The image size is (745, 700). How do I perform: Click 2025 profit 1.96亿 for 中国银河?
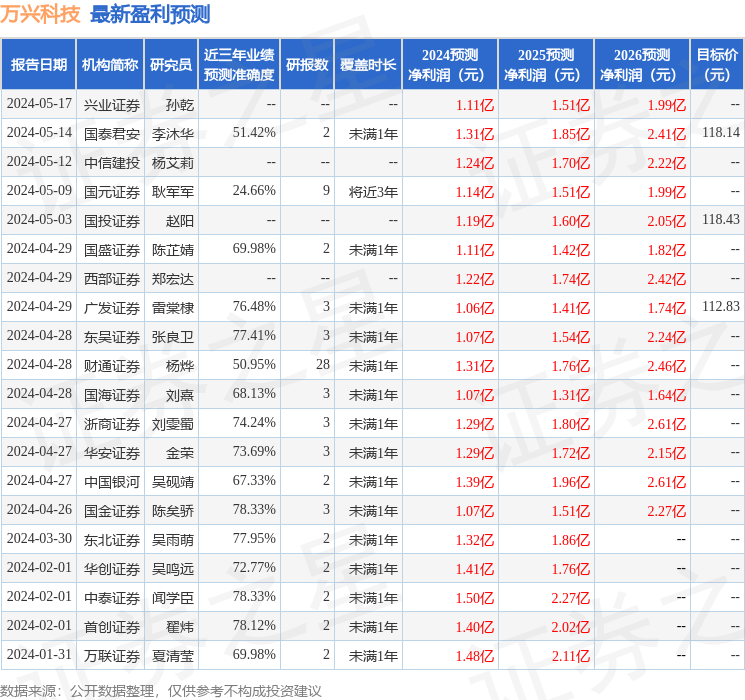pyautogui.click(x=571, y=482)
